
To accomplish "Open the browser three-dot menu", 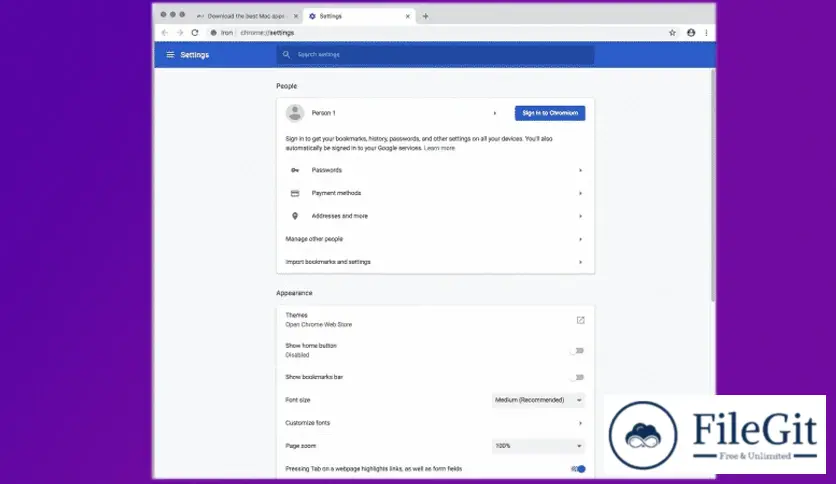I will (x=706, y=33).
